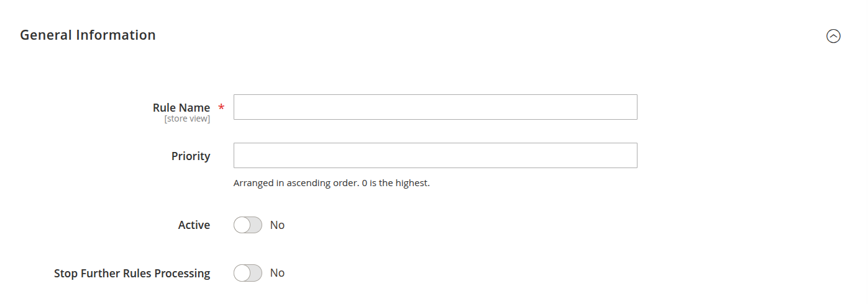Click knob of Stop Further Rules switch
This screenshot has height=304, width=868.
point(242,273)
